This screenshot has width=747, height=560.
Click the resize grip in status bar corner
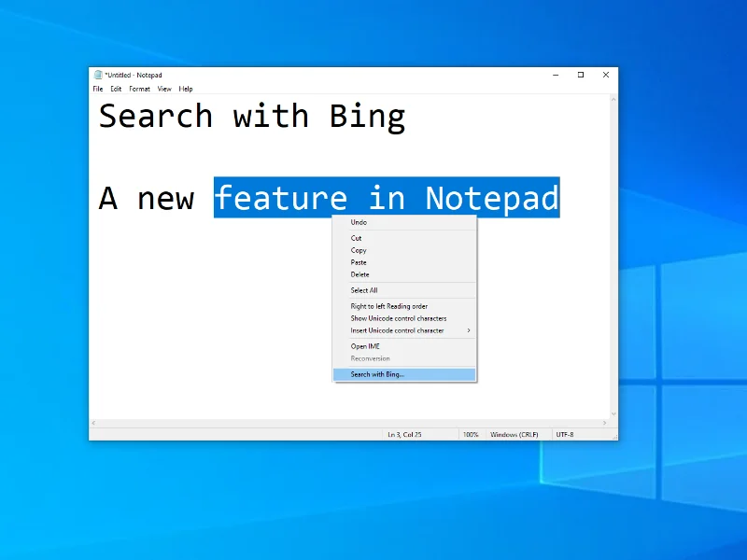pos(614,436)
